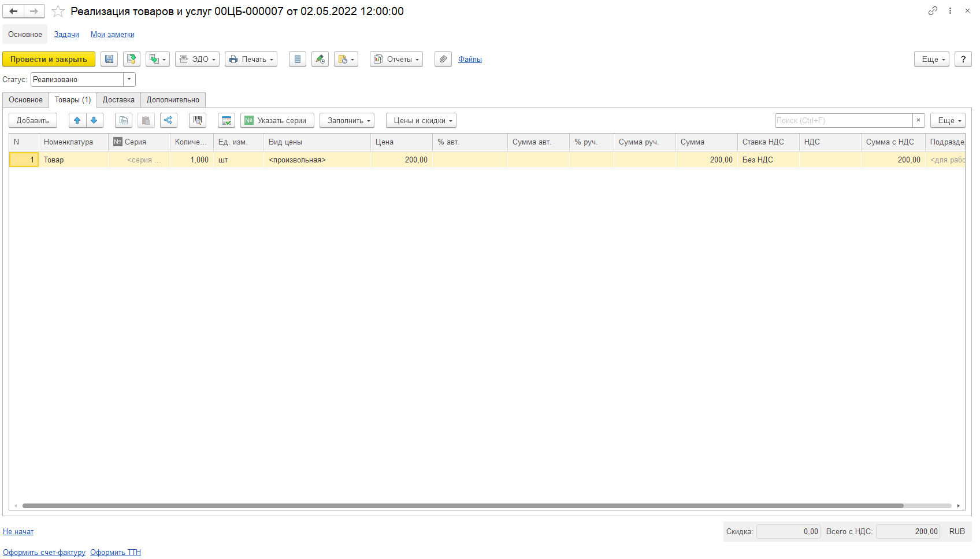Open the Не начат link

pos(18,532)
